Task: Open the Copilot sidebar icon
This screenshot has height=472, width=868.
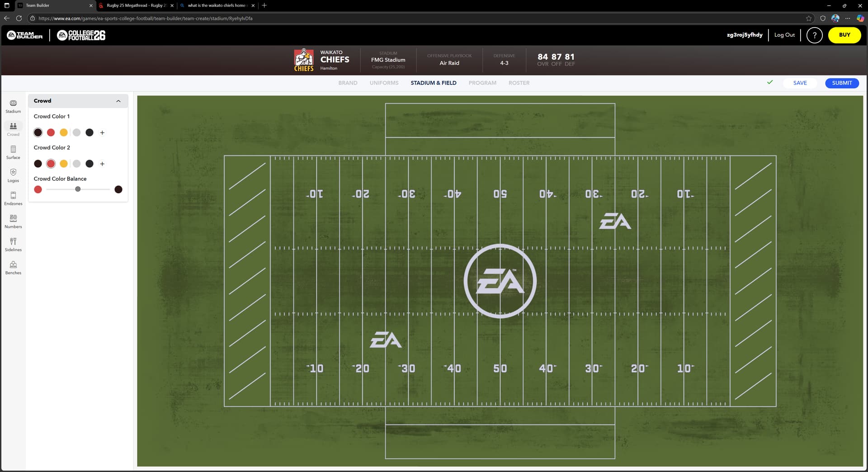Action: (x=860, y=18)
